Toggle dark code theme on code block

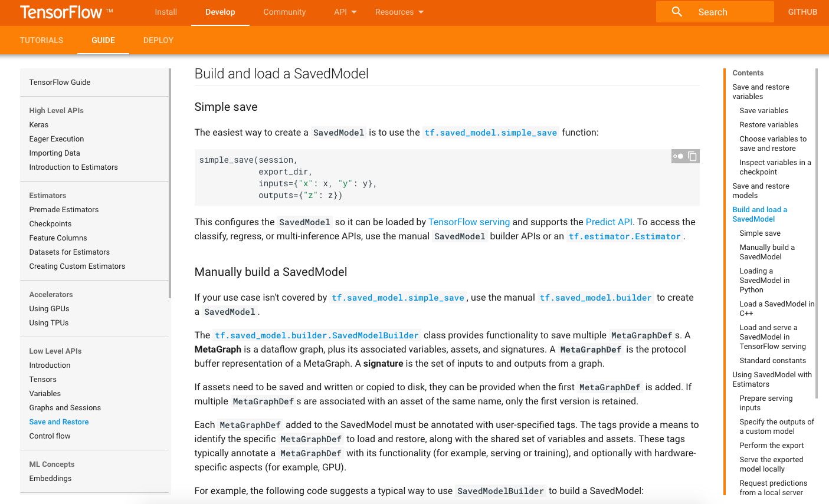tap(678, 156)
